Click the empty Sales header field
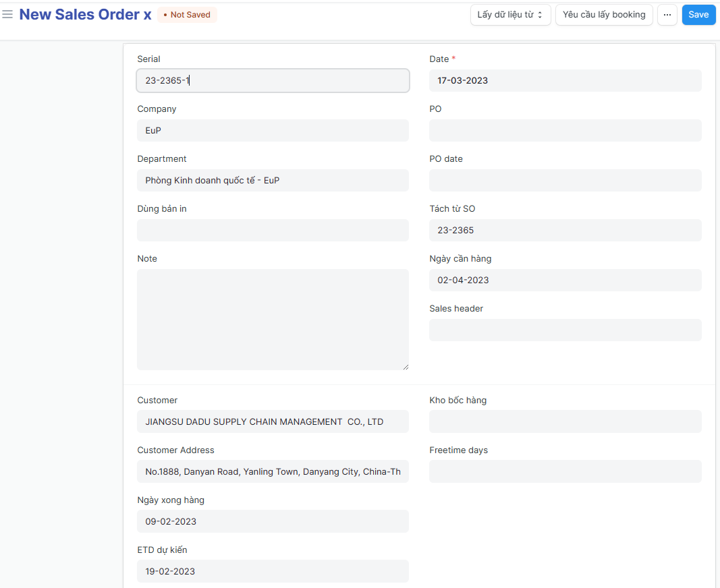Image resolution: width=720 pixels, height=588 pixels. coord(565,330)
